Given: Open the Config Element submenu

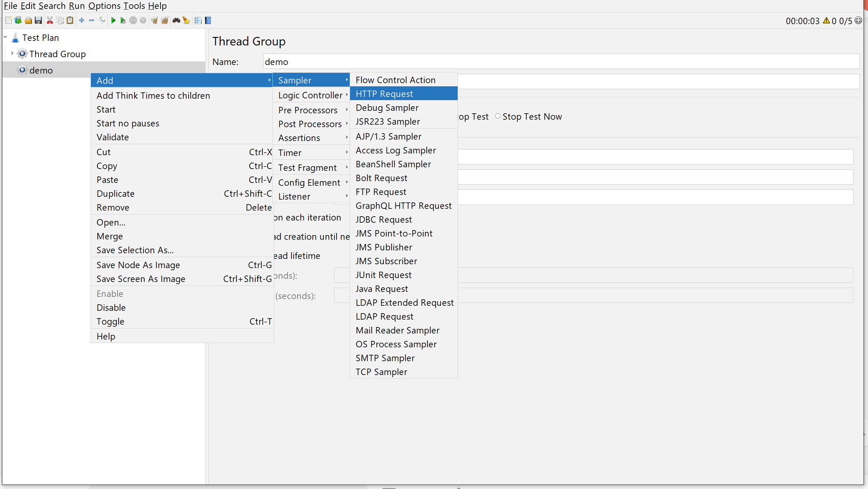Looking at the screenshot, I should [311, 183].
